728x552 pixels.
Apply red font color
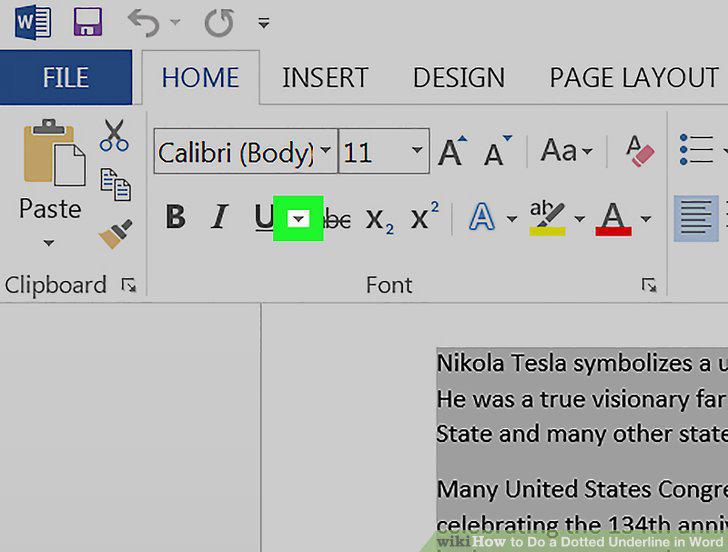(613, 219)
